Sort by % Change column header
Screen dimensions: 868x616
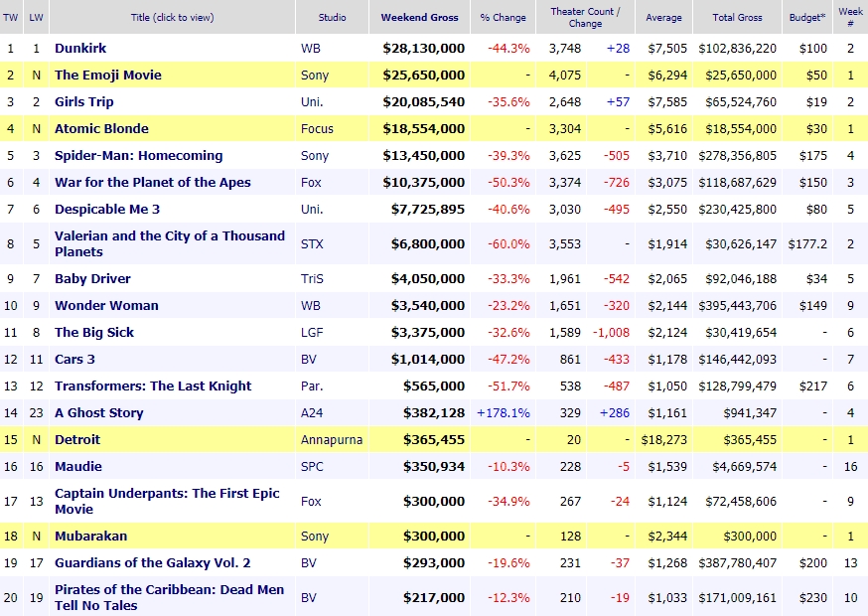503,17
